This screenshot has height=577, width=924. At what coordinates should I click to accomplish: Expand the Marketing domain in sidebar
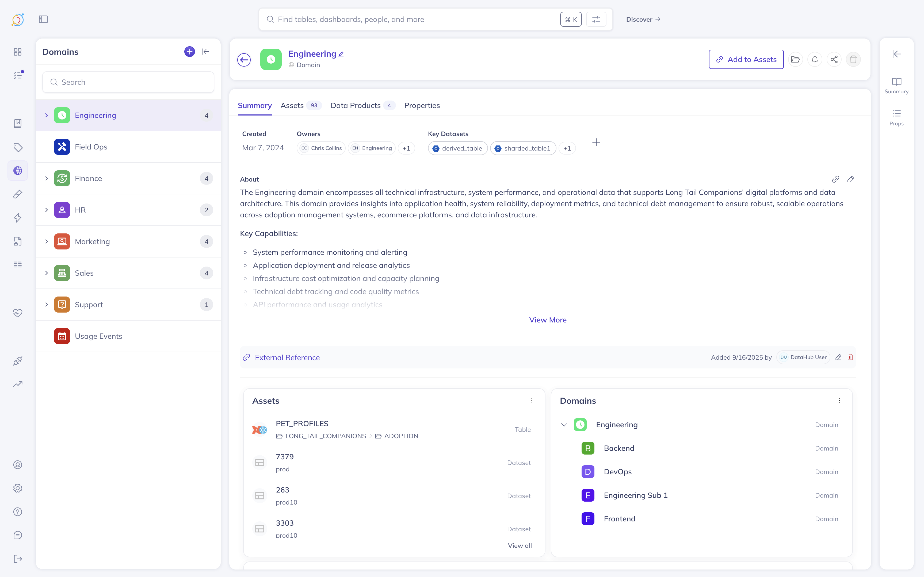tap(47, 241)
